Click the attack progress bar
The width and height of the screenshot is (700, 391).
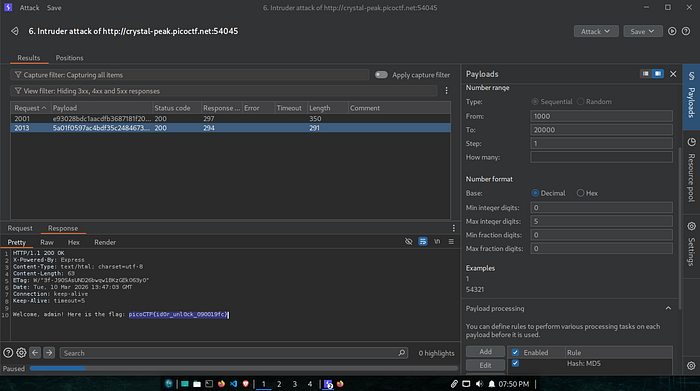click(244, 368)
